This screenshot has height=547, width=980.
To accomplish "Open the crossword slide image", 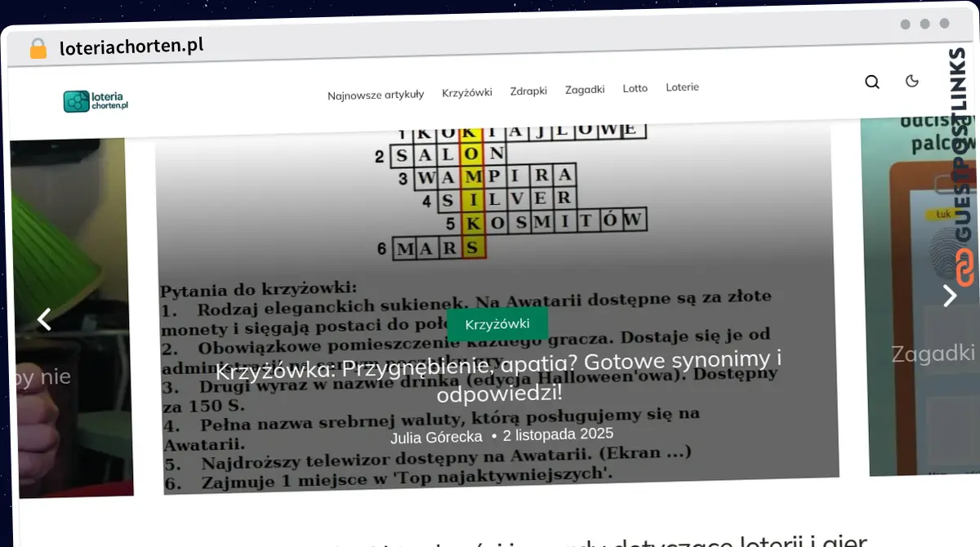I will tap(497, 308).
